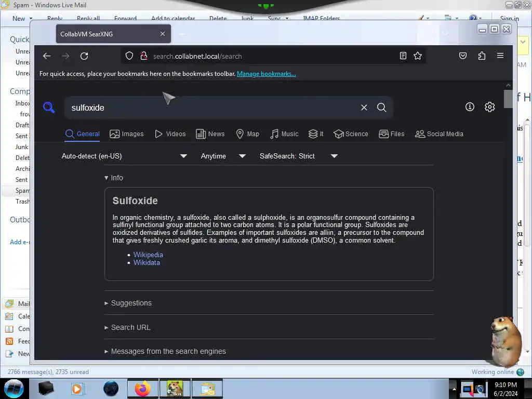Collapse the Info section
The image size is (532, 399).
114,178
